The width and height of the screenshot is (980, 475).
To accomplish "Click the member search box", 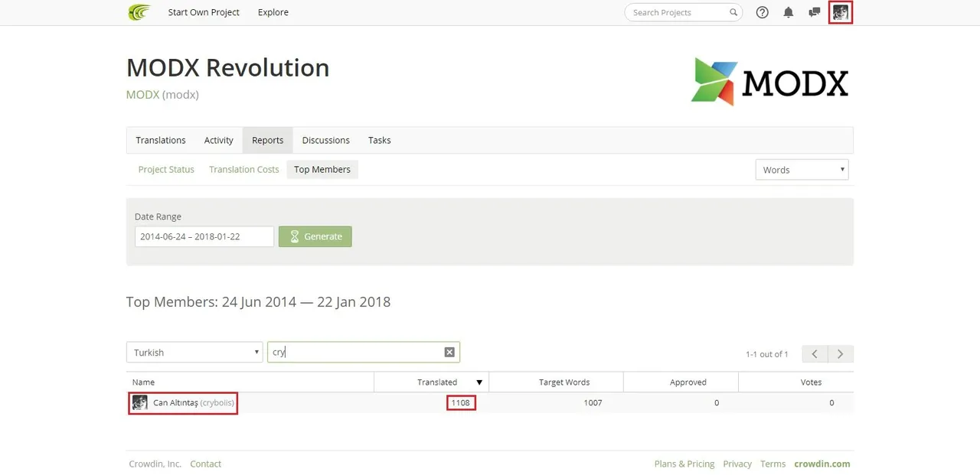I will (364, 352).
